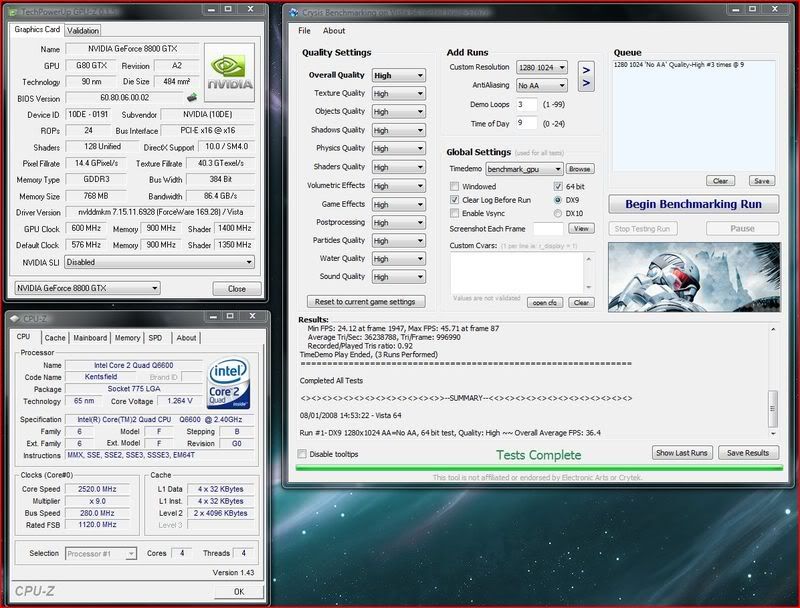Select the DX10 radio button

click(558, 213)
